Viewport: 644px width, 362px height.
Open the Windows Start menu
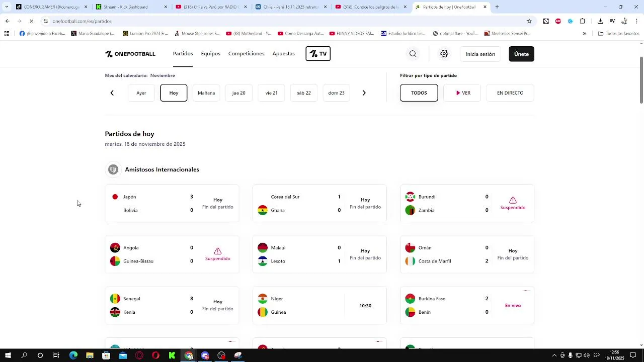pyautogui.click(x=8, y=355)
